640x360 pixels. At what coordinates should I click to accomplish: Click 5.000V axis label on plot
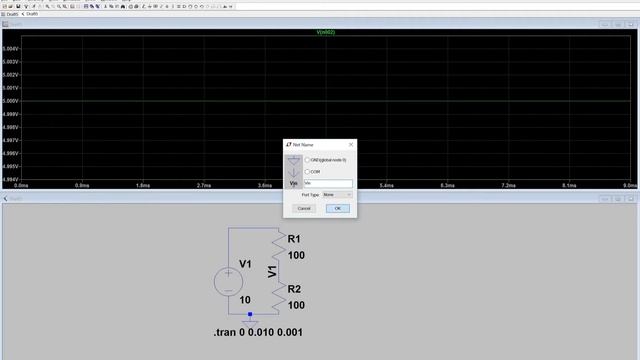click(10, 101)
